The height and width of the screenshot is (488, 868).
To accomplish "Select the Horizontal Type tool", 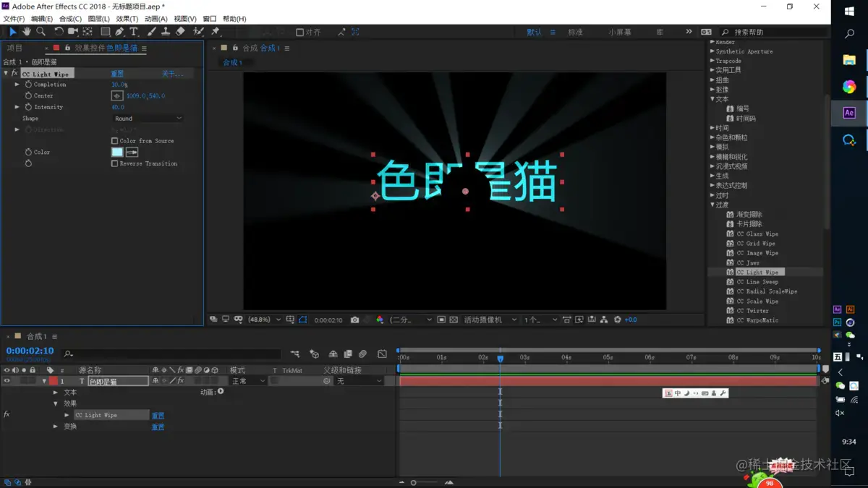I will tap(134, 32).
